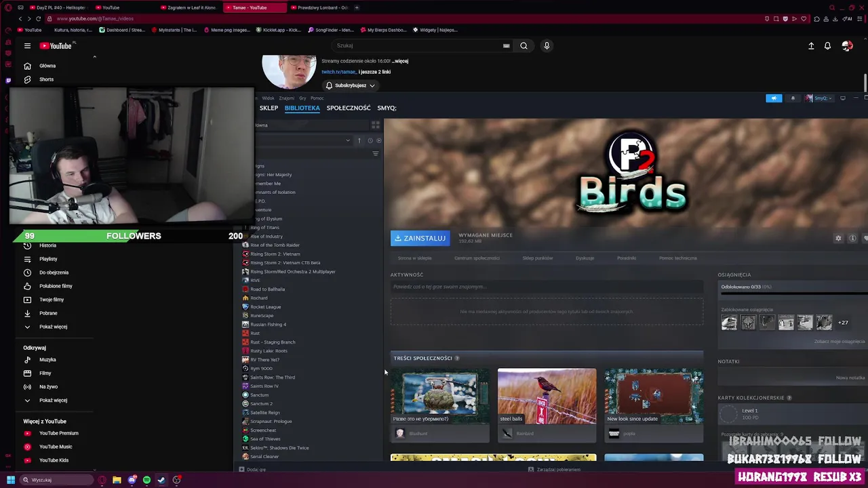Open Sklep punktów link

click(537, 258)
